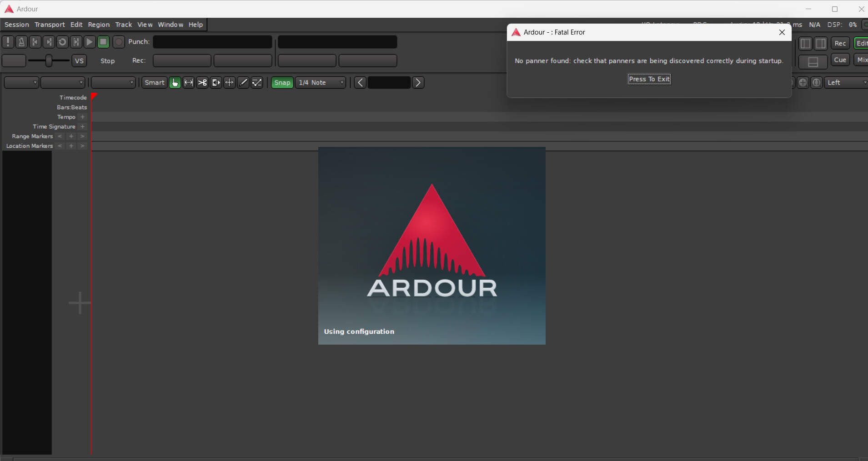Screen dimensions: 868x461
Task: Click the MIDI panic exclamation button
Action: 8,42
